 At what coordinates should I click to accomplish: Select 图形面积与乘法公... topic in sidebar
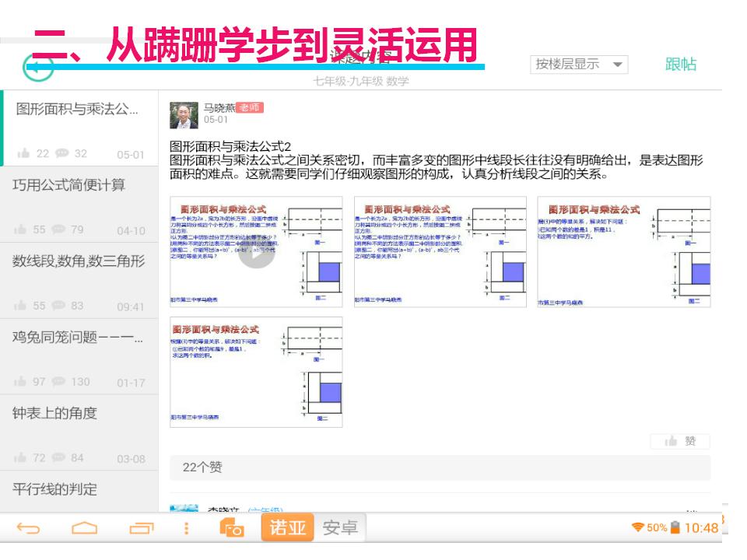pyautogui.click(x=78, y=110)
